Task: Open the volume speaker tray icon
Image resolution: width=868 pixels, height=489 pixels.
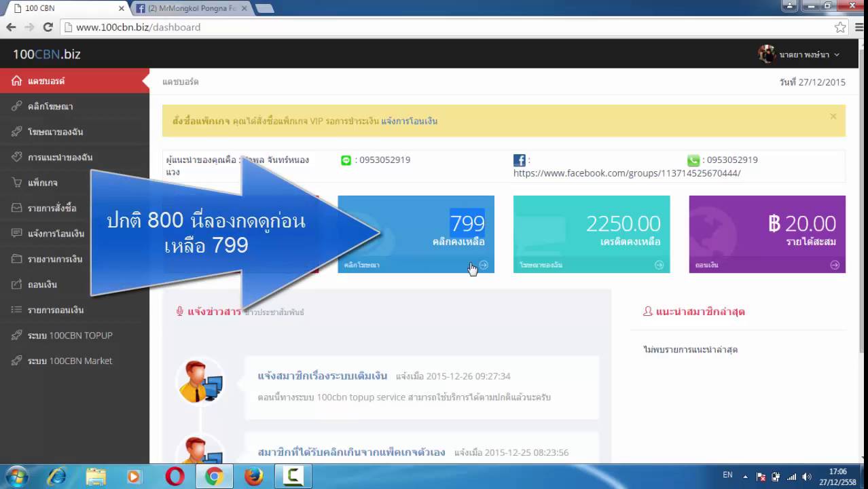Action: (x=807, y=477)
